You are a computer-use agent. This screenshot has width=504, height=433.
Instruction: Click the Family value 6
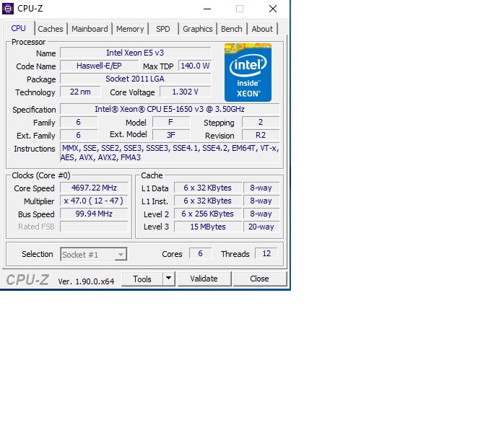(79, 122)
